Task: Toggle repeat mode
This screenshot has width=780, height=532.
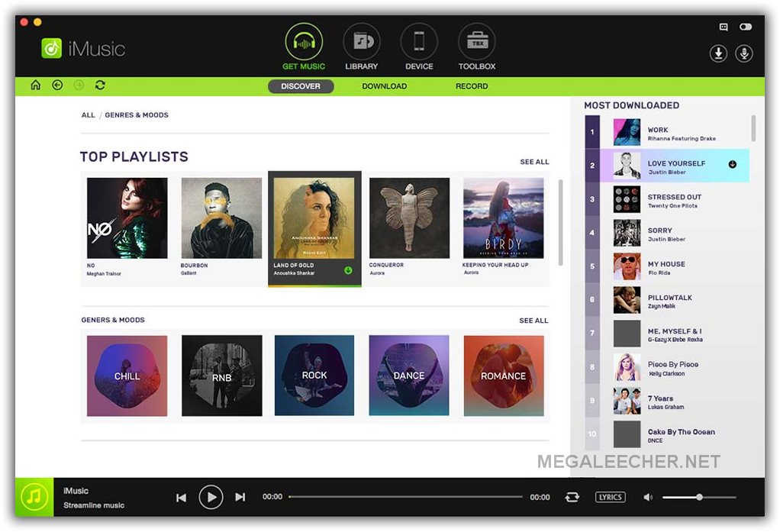Action: click(x=572, y=497)
